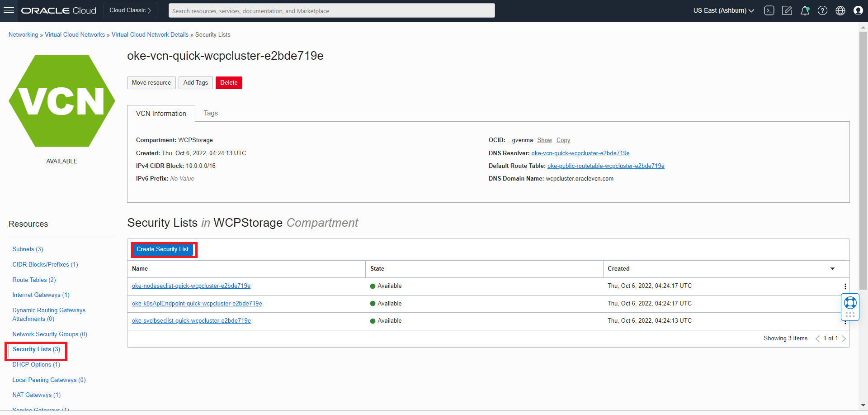This screenshot has width=868, height=415.
Task: Open actions menu for oke-nodeseclist row
Action: tap(845, 286)
